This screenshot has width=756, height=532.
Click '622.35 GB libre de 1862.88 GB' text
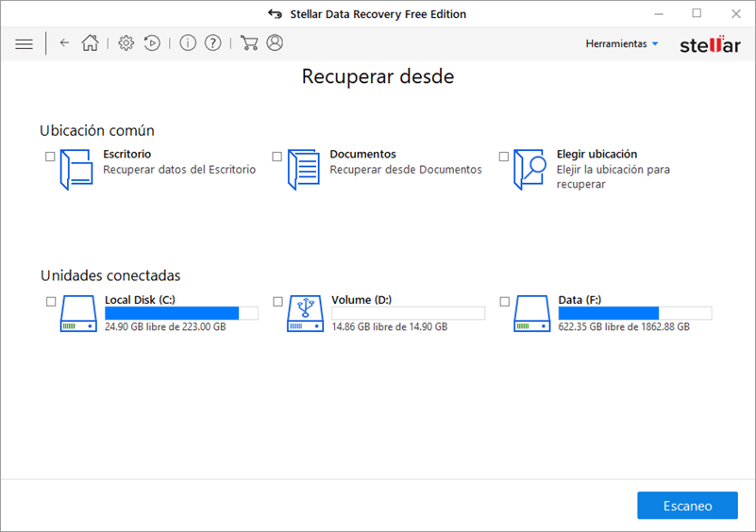tap(624, 326)
